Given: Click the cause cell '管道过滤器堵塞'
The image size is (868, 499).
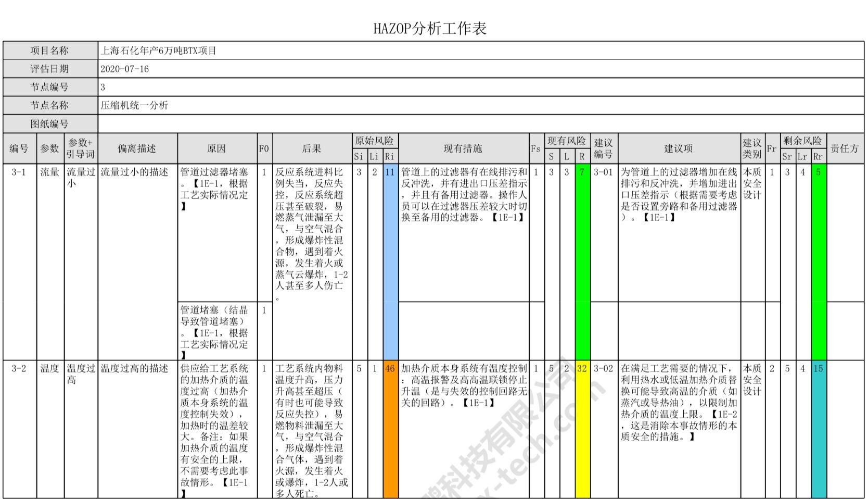Looking at the screenshot, I should point(218,233).
